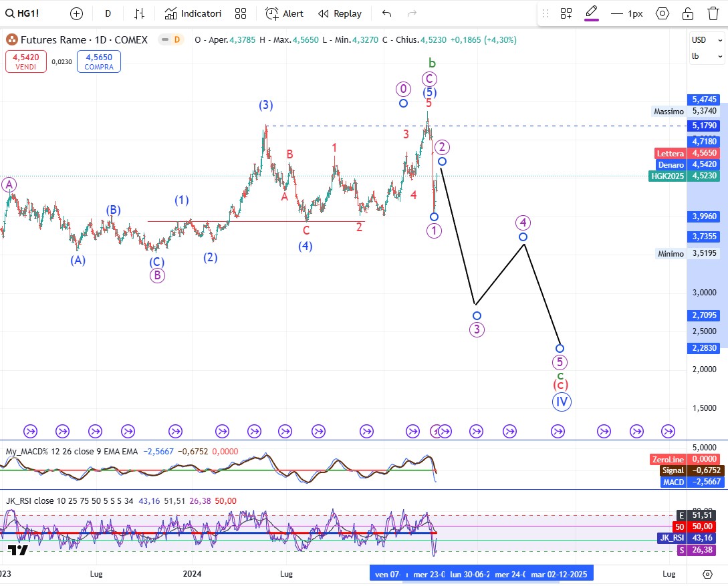728x586 pixels.
Task: Open the bar chart style selector
Action: click(x=139, y=13)
